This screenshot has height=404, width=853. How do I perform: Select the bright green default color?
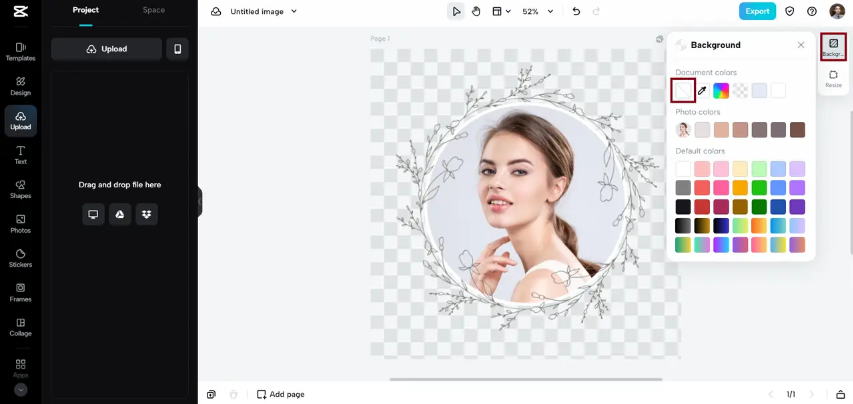[759, 188]
